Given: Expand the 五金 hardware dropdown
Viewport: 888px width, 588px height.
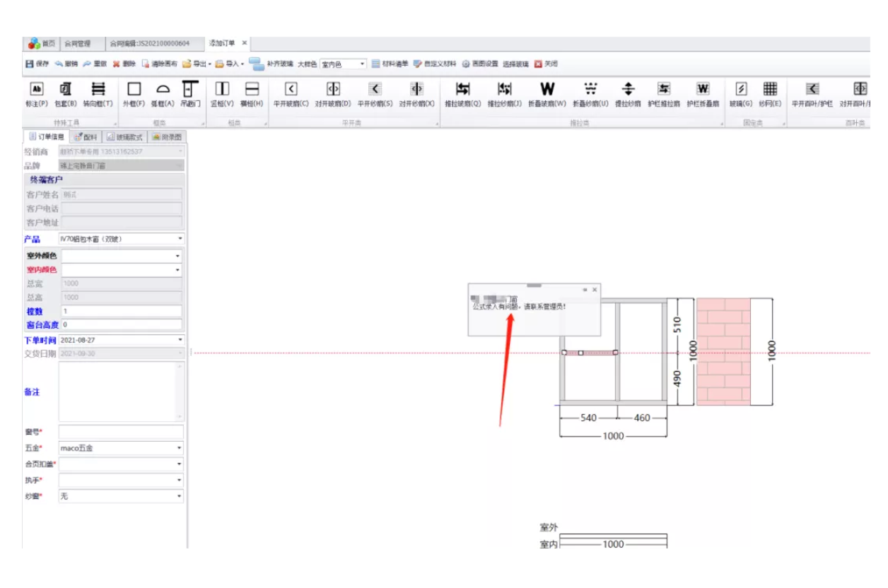Looking at the screenshot, I should (178, 448).
